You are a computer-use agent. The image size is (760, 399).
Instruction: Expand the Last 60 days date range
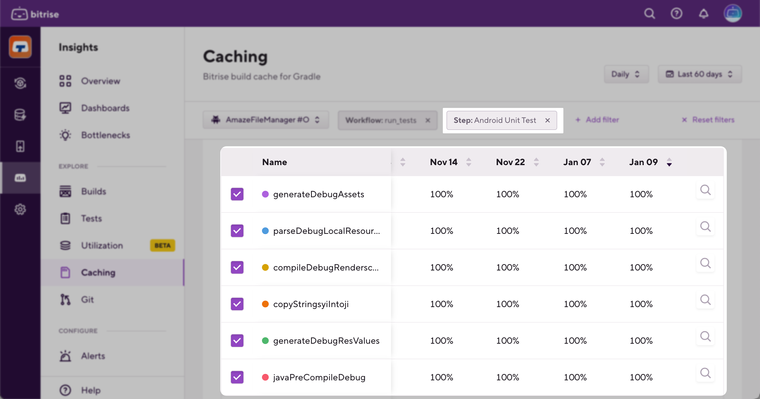(x=699, y=74)
